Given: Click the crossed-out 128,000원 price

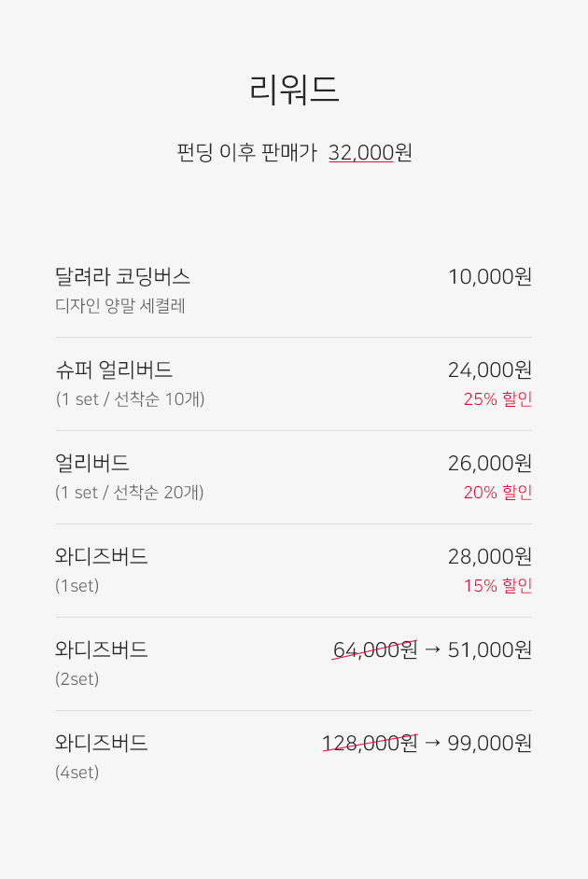Looking at the screenshot, I should [x=369, y=743].
